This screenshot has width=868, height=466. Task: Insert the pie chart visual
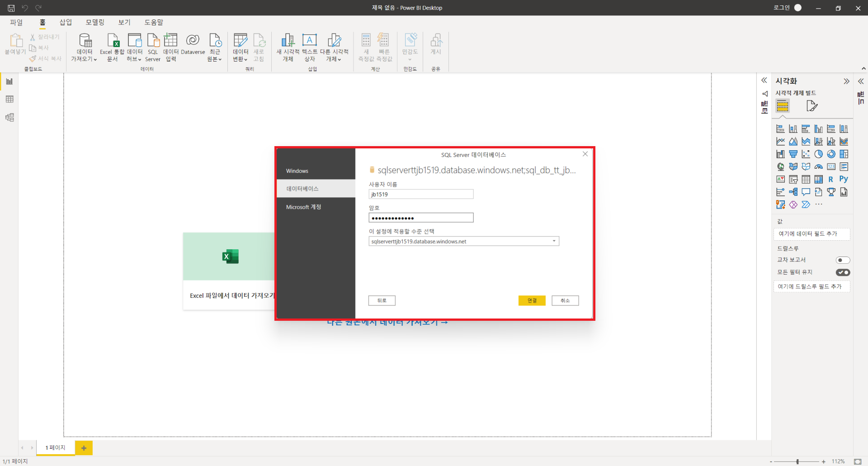coord(818,154)
